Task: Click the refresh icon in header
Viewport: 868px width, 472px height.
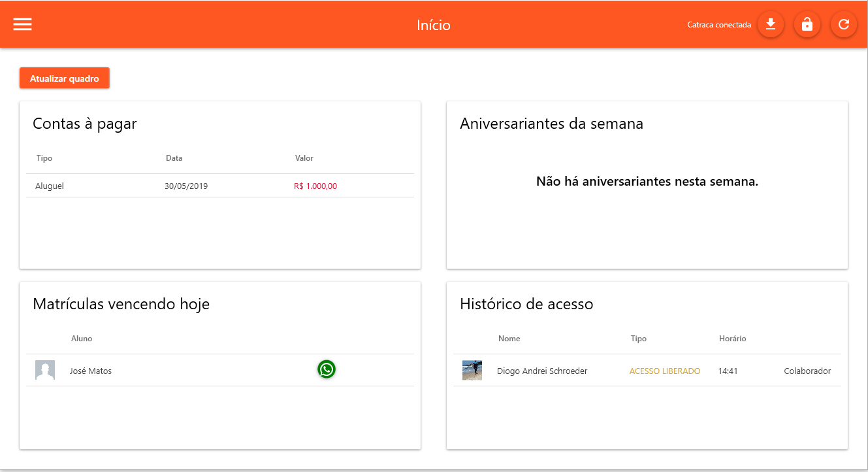Action: click(x=844, y=25)
